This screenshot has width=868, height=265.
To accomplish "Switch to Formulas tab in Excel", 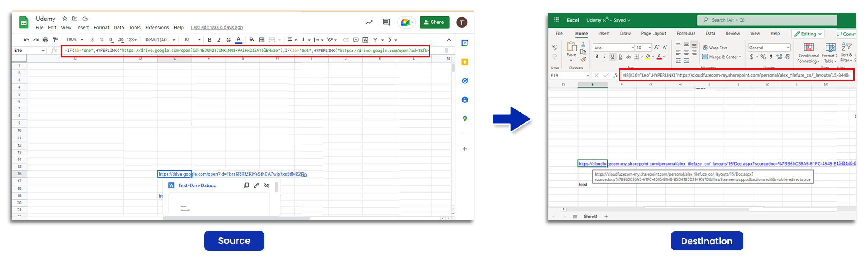I will pos(686,33).
